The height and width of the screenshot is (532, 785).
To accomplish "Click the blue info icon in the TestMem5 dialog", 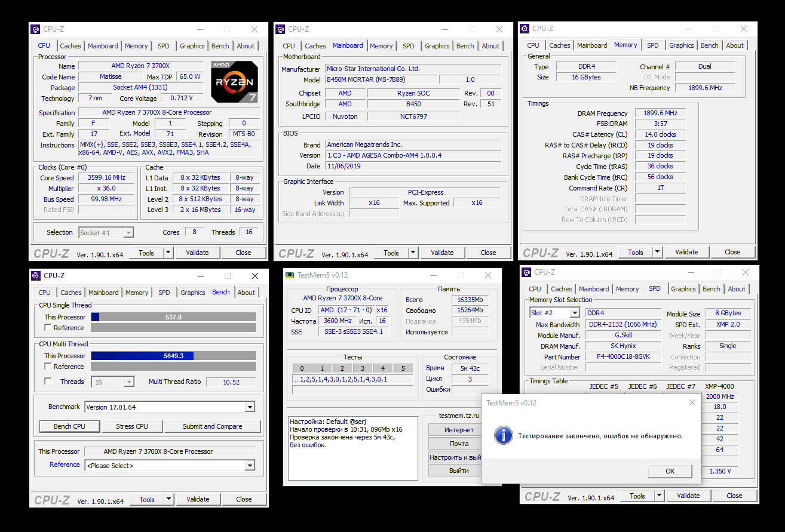I will click(x=504, y=435).
